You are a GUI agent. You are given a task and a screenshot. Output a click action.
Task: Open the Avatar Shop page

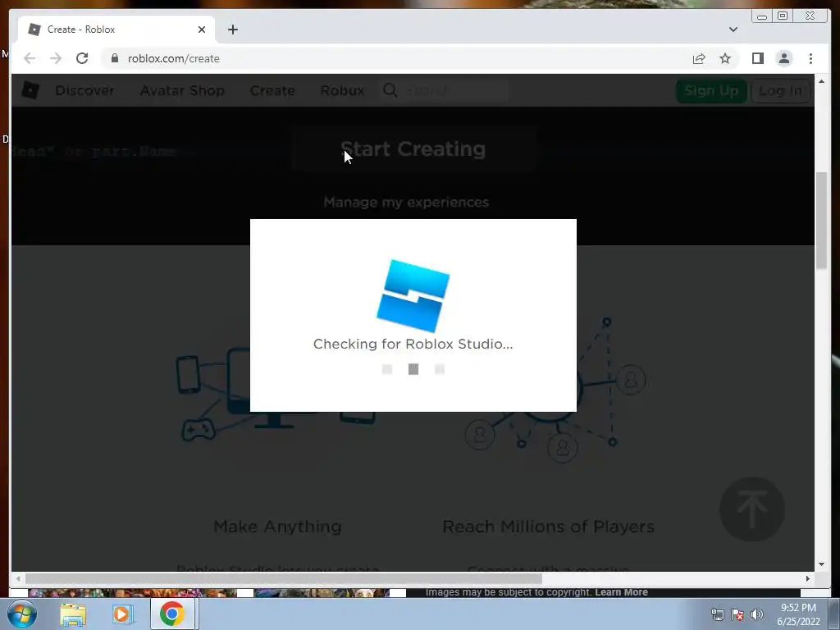tap(182, 90)
